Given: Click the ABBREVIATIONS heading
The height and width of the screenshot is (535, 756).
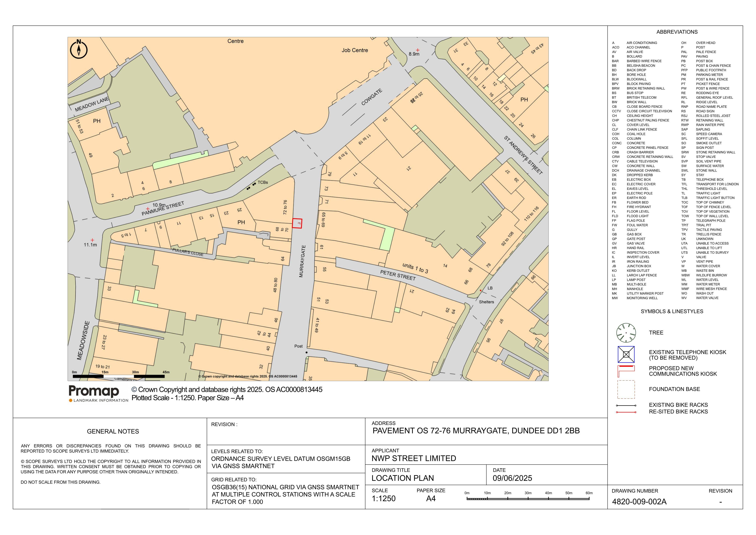Looking at the screenshot, I should point(677,32).
